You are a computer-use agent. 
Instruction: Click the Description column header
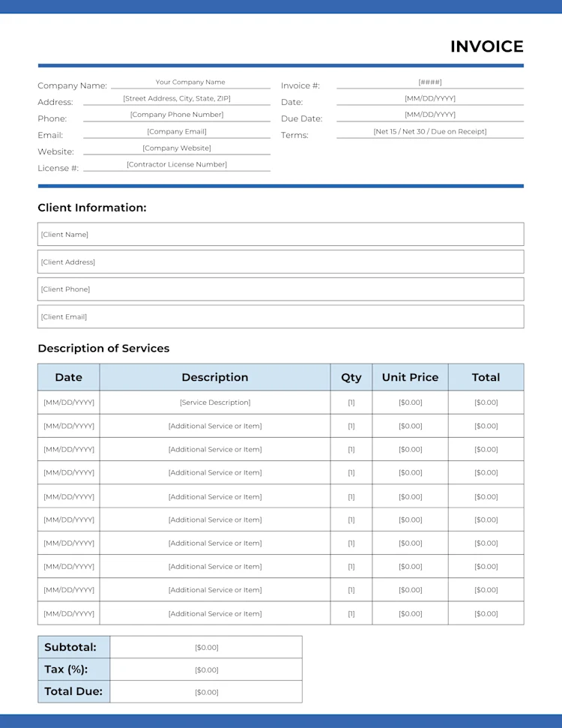[215, 377]
